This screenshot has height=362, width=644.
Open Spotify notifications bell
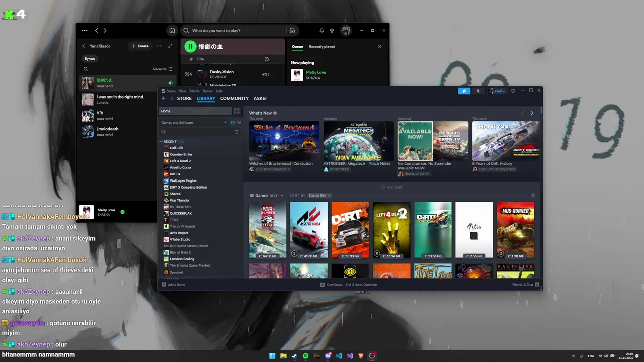[321, 31]
